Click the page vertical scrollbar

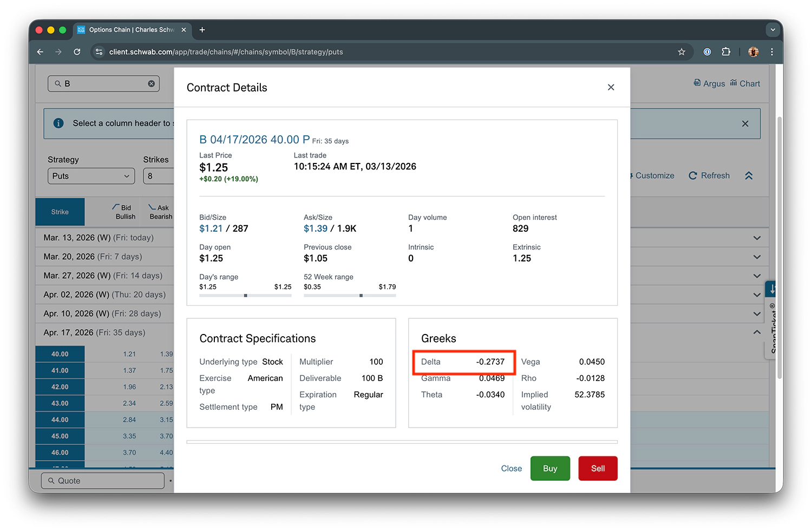point(780,247)
